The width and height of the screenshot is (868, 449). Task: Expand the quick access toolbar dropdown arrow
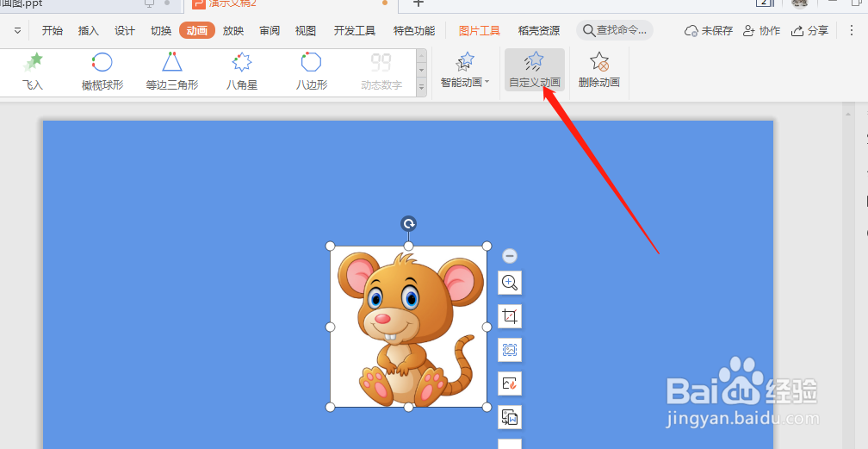coord(18,30)
